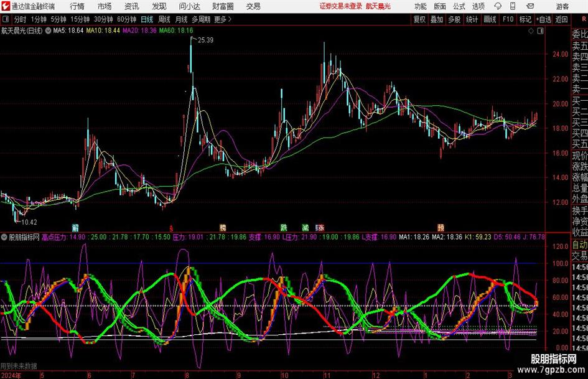Switch to 周线 weekly period

pos(164,19)
